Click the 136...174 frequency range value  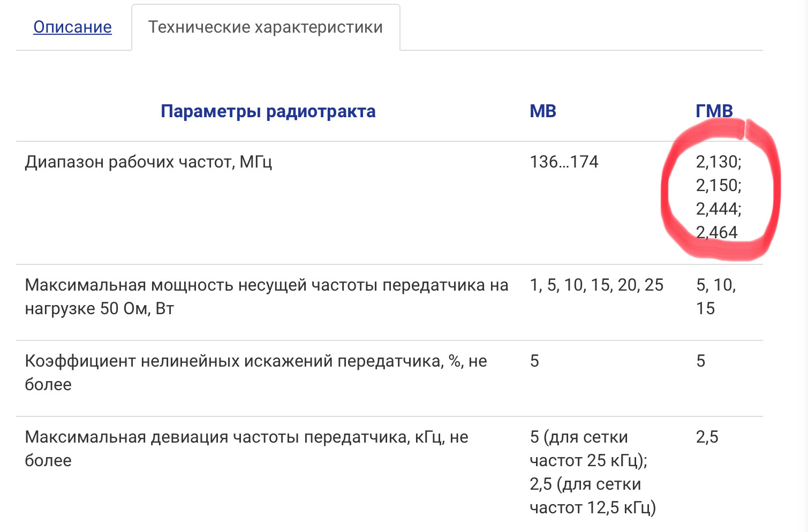(563, 162)
